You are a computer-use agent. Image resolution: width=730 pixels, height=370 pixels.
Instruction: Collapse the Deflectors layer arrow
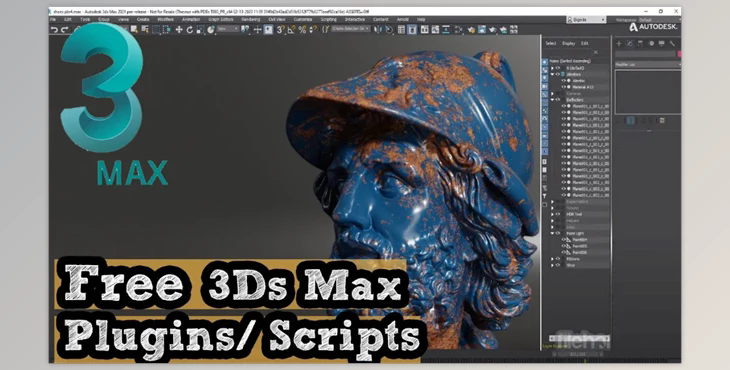coord(553,100)
